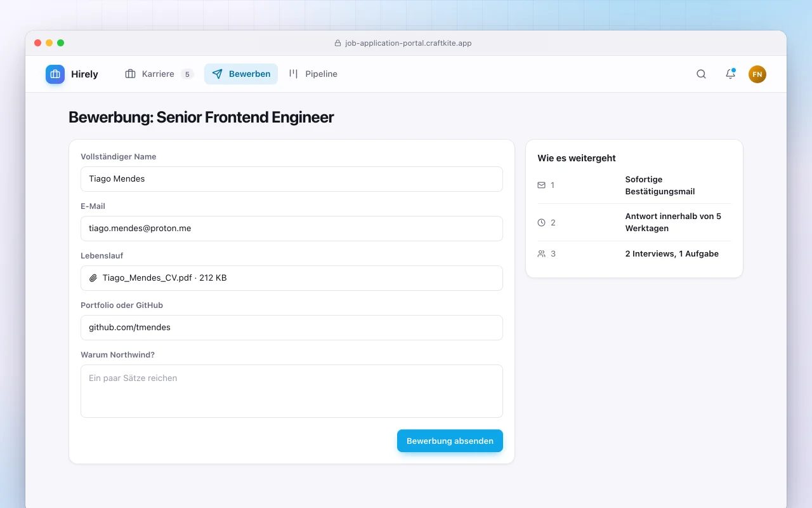
Task: Maximize window with the green button
Action: (60, 43)
